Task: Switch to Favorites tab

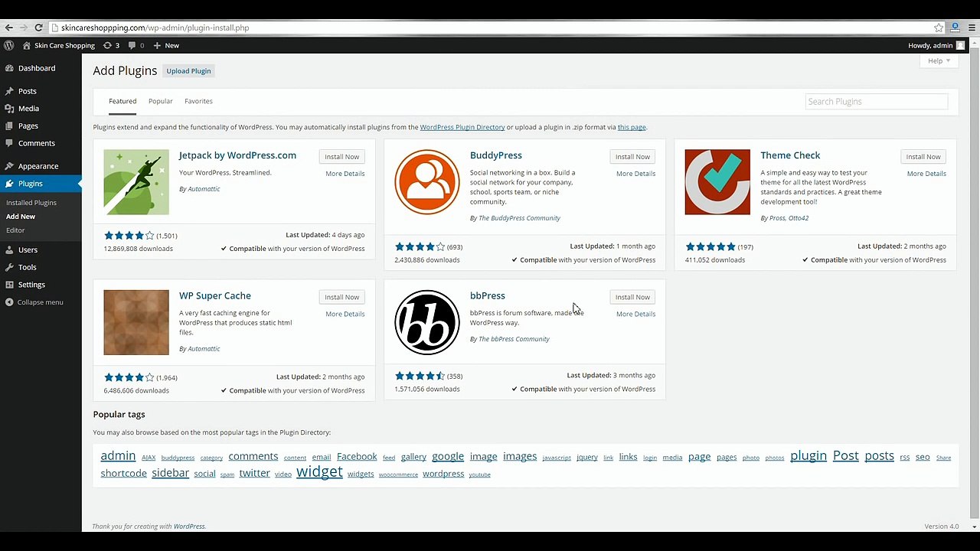Action: [x=198, y=101]
